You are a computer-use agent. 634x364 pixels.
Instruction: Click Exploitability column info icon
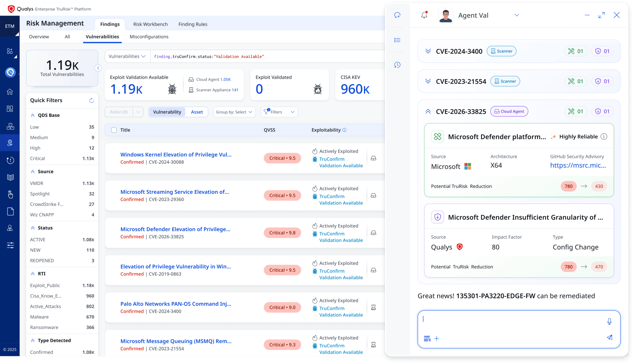click(x=344, y=130)
